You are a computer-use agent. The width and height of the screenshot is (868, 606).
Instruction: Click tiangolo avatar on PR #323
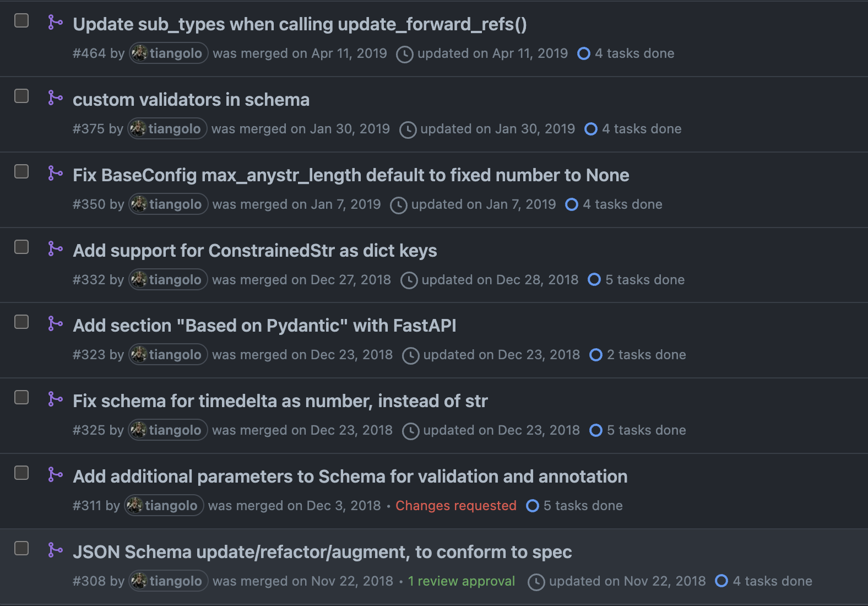pos(139,355)
